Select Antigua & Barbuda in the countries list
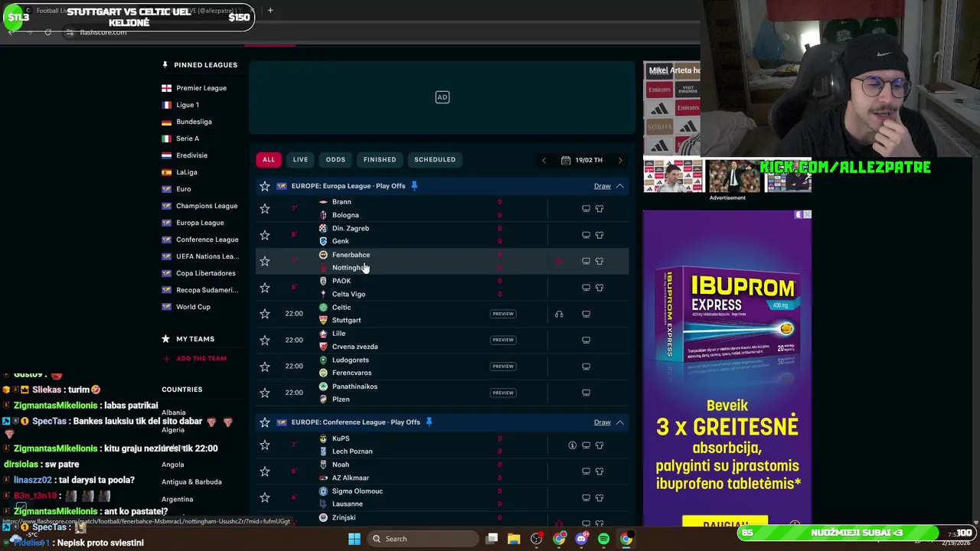Viewport: 980px width, 551px height. point(191,482)
